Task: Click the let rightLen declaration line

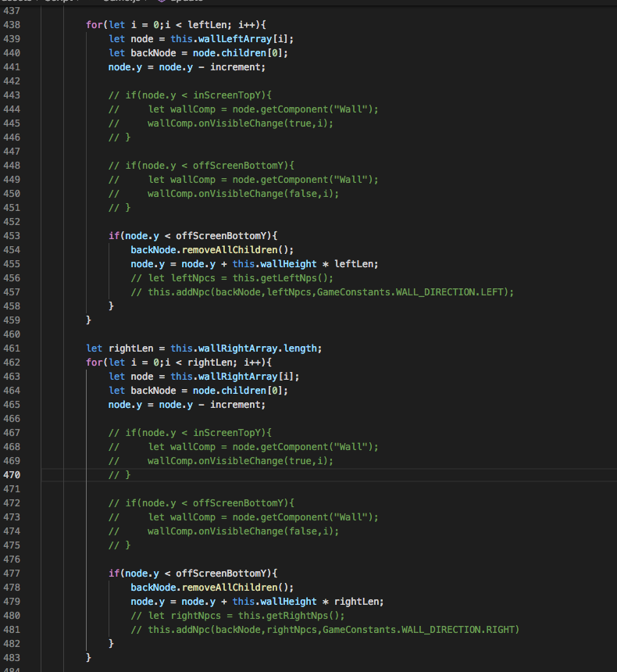Action: [x=204, y=349]
